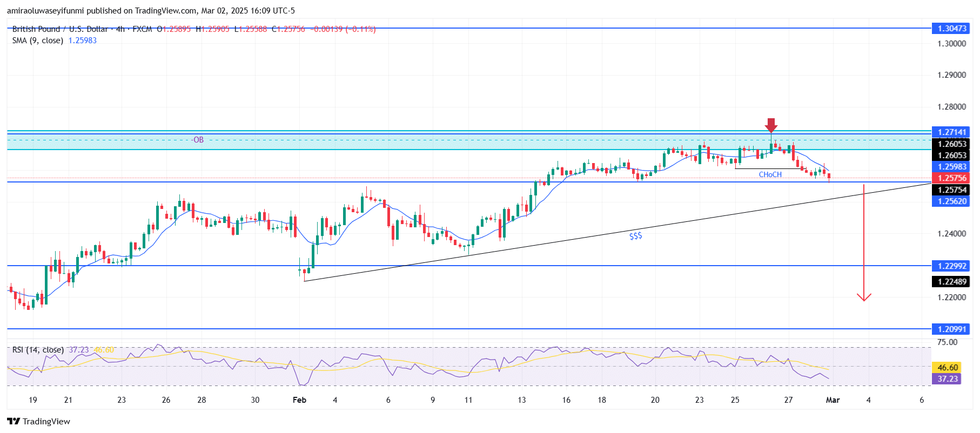Screen dimensions: 980x433
Task: Click the 1.30000 price axis tick
Action: coord(951,44)
